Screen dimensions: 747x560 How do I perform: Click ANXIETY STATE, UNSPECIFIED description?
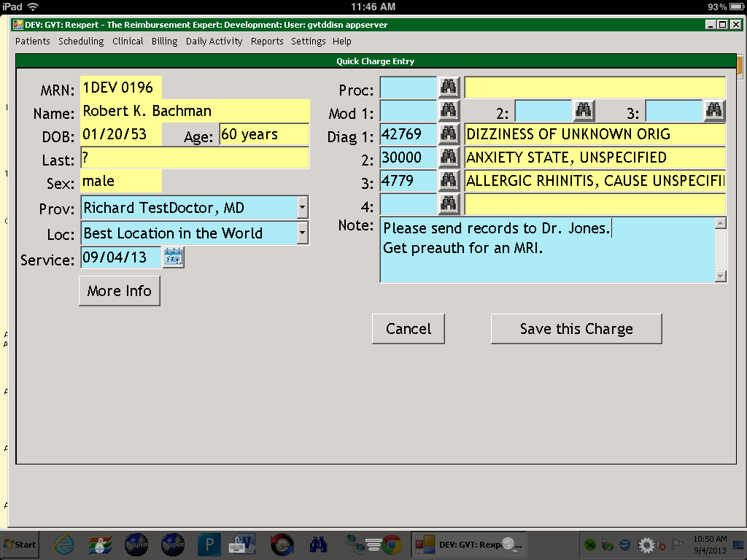click(x=595, y=157)
